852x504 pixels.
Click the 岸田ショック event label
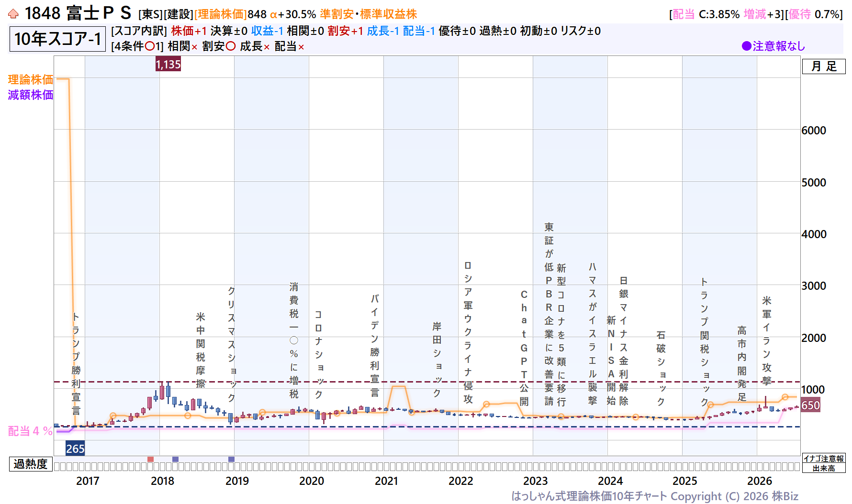tap(437, 359)
